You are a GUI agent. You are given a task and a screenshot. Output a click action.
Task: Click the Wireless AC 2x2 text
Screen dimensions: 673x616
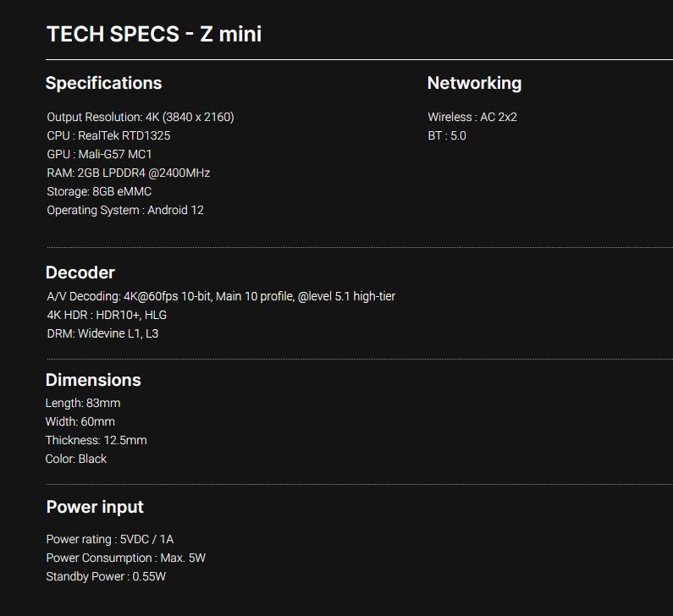[x=472, y=117]
